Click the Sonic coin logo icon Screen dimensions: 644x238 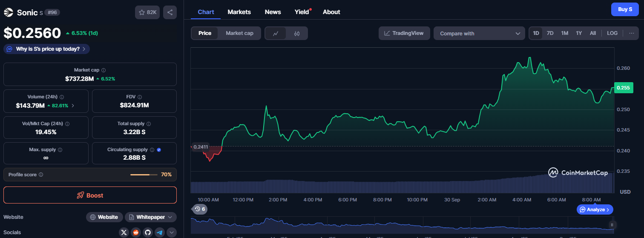9,12
